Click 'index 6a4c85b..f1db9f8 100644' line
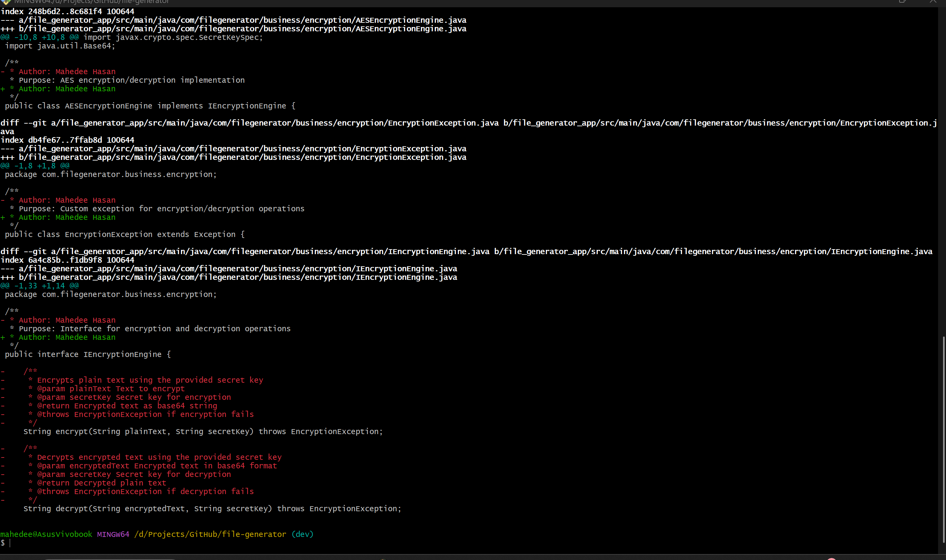Image resolution: width=946 pixels, height=560 pixels. pyautogui.click(x=67, y=260)
